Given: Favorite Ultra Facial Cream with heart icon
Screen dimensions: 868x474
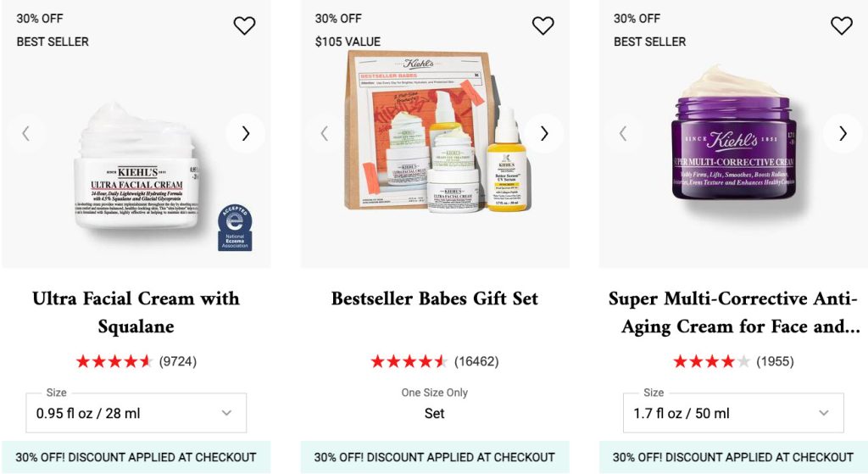Looking at the screenshot, I should [244, 26].
